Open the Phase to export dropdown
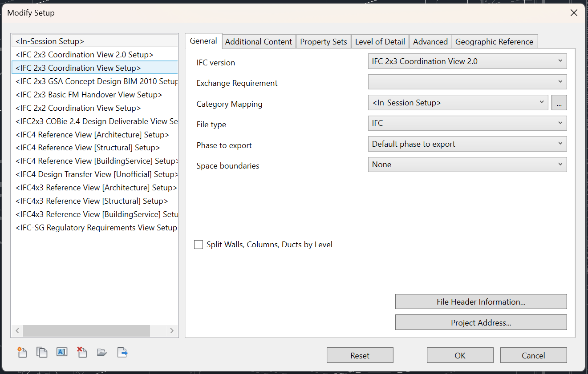The height and width of the screenshot is (374, 588). pos(467,144)
